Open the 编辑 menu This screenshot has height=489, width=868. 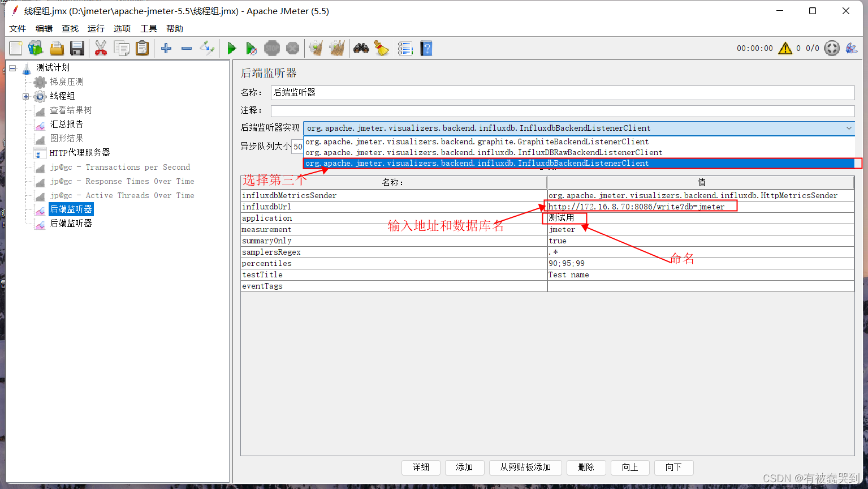coord(44,29)
